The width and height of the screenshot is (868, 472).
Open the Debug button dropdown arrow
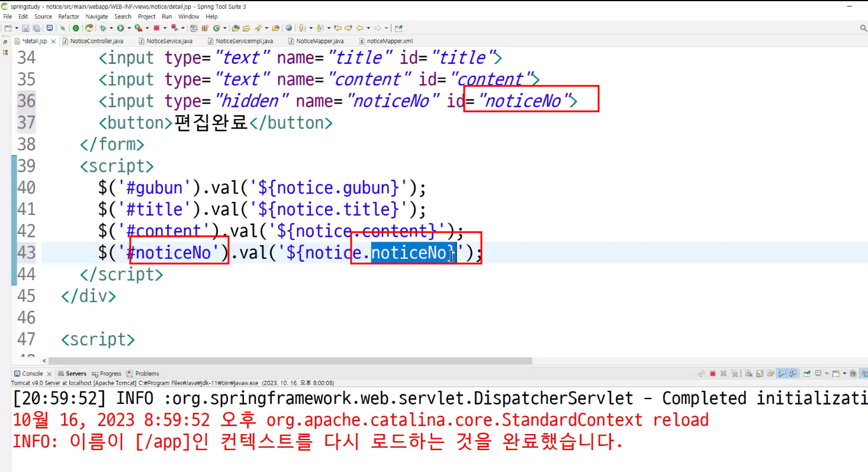point(111,28)
